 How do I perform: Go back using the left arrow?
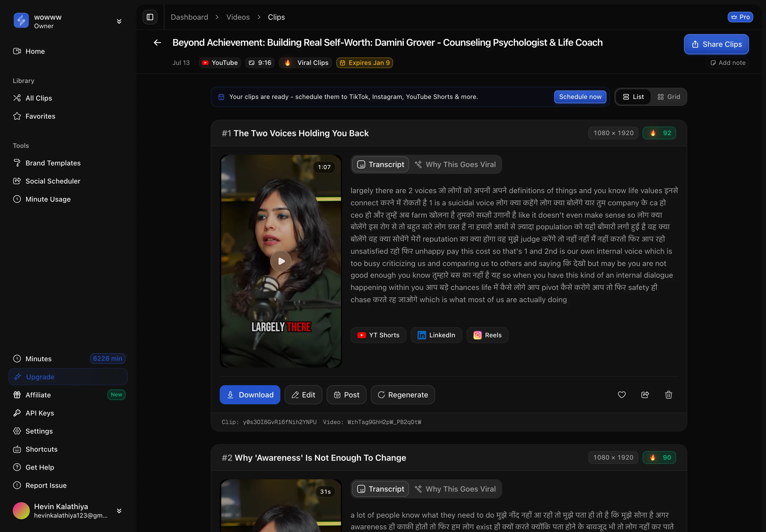157,43
